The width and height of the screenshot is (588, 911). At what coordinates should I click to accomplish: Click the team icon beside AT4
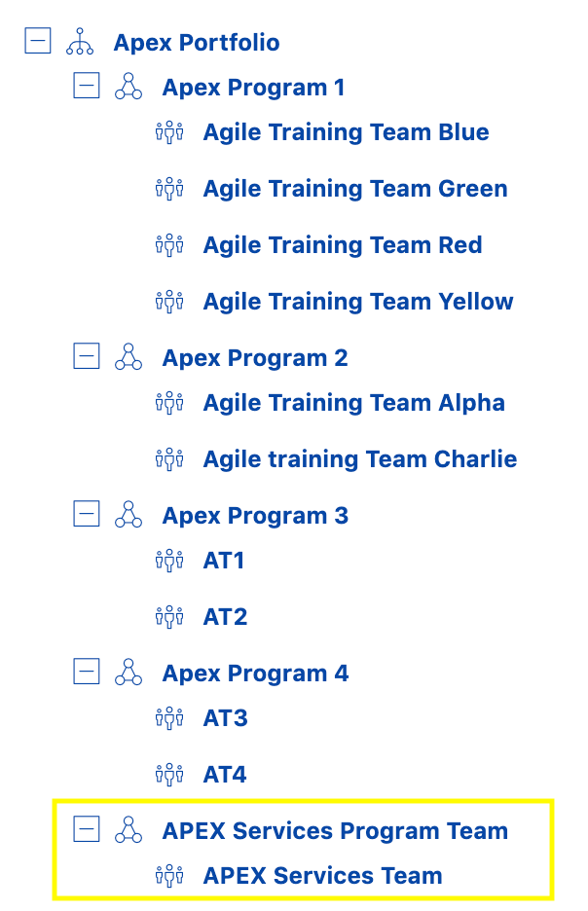click(169, 774)
